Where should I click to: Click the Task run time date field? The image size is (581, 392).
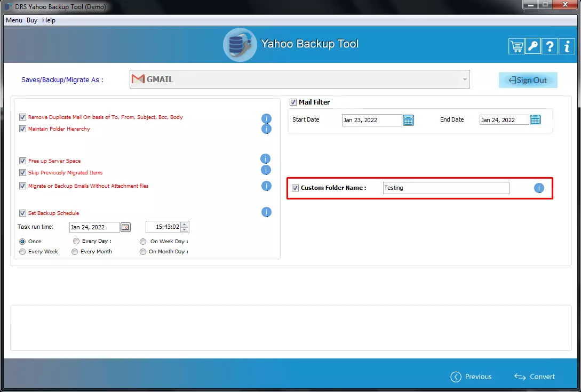94,227
